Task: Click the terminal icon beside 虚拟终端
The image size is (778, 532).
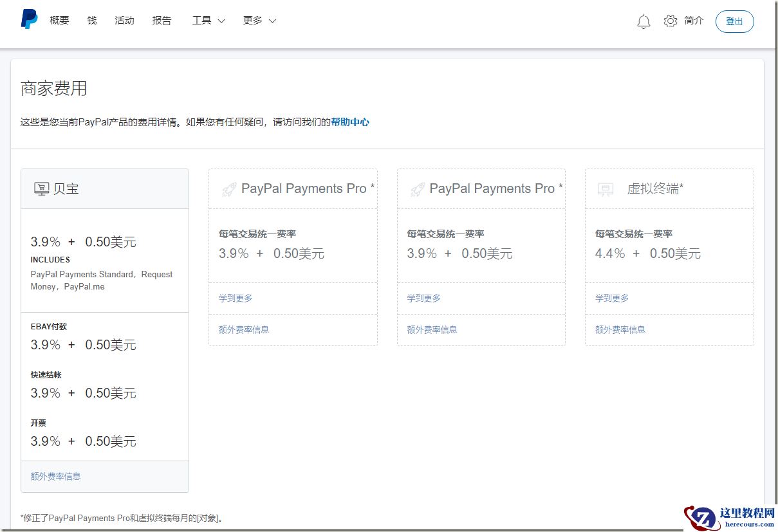Action: [x=605, y=189]
